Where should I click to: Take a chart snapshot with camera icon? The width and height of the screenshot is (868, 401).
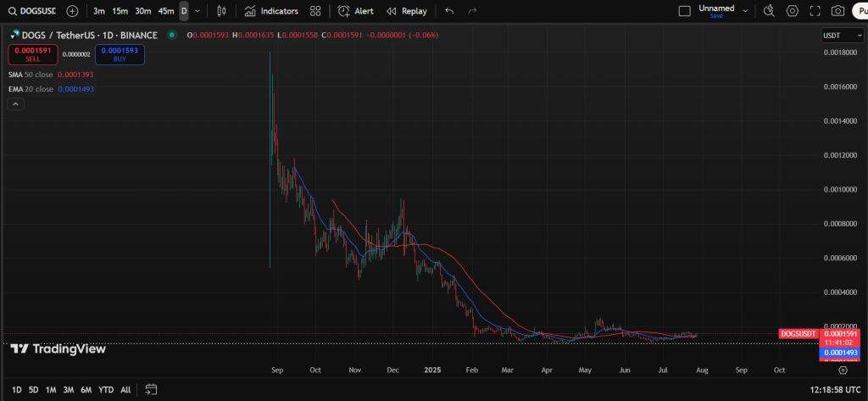pos(838,11)
